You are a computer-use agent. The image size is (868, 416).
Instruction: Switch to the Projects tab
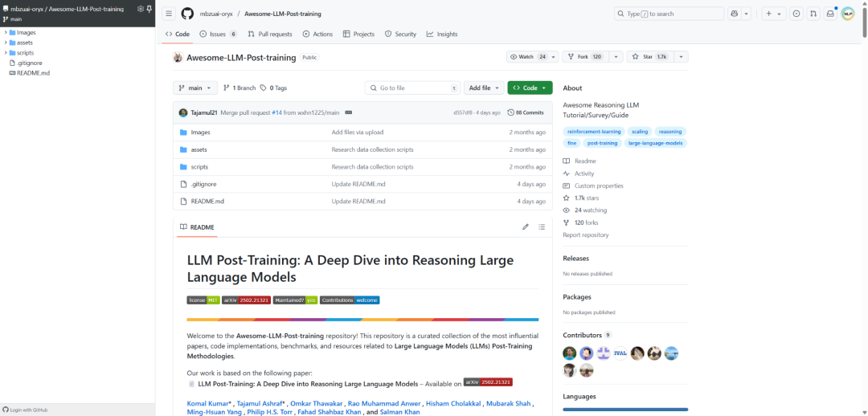pos(358,34)
